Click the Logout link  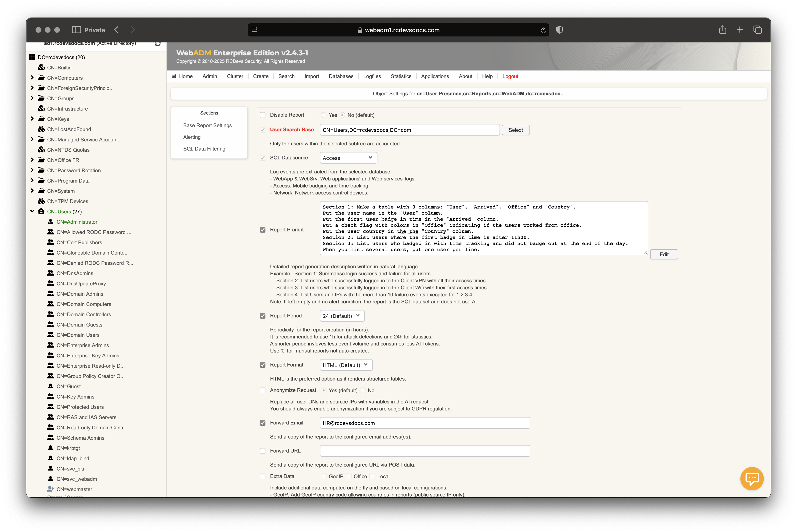510,76
